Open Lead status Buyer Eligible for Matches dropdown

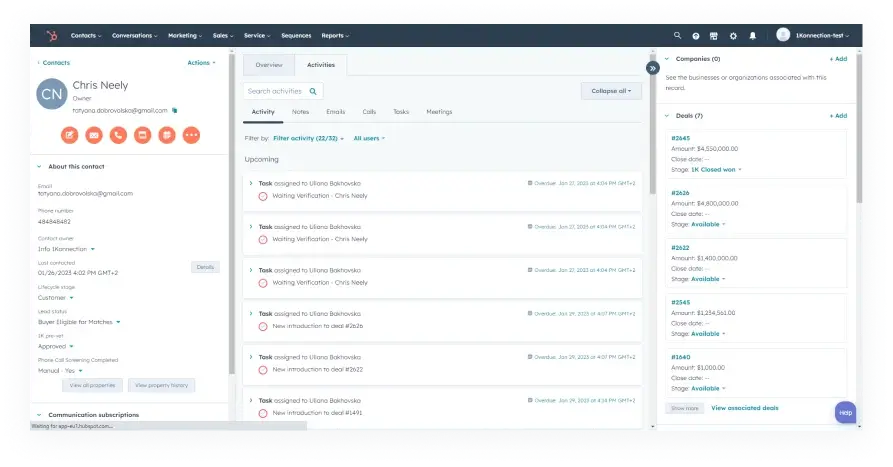79,322
